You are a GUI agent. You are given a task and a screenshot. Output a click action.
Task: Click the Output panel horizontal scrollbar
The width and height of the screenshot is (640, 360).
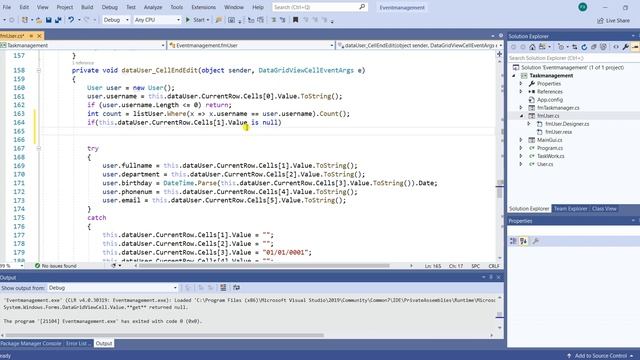[x=164, y=335]
